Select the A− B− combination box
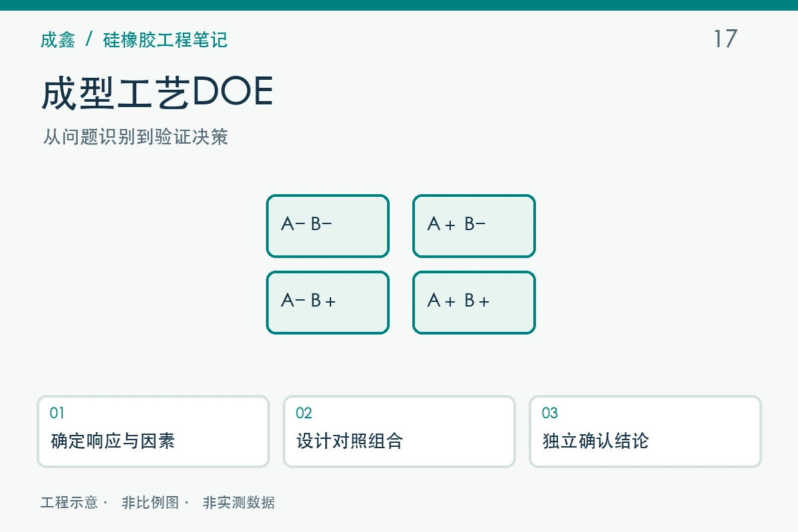The width and height of the screenshot is (798, 532). (328, 226)
